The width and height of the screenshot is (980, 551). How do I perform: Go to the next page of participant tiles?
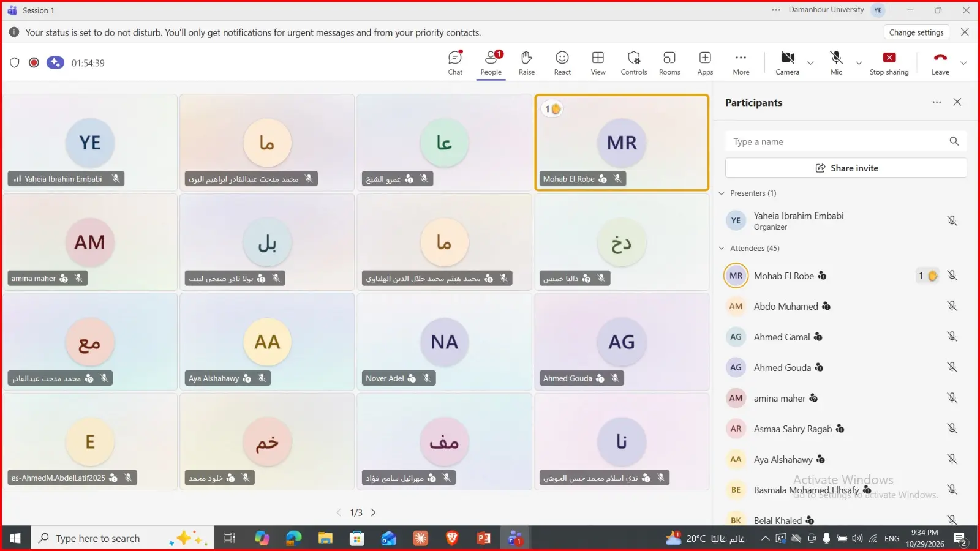(373, 512)
